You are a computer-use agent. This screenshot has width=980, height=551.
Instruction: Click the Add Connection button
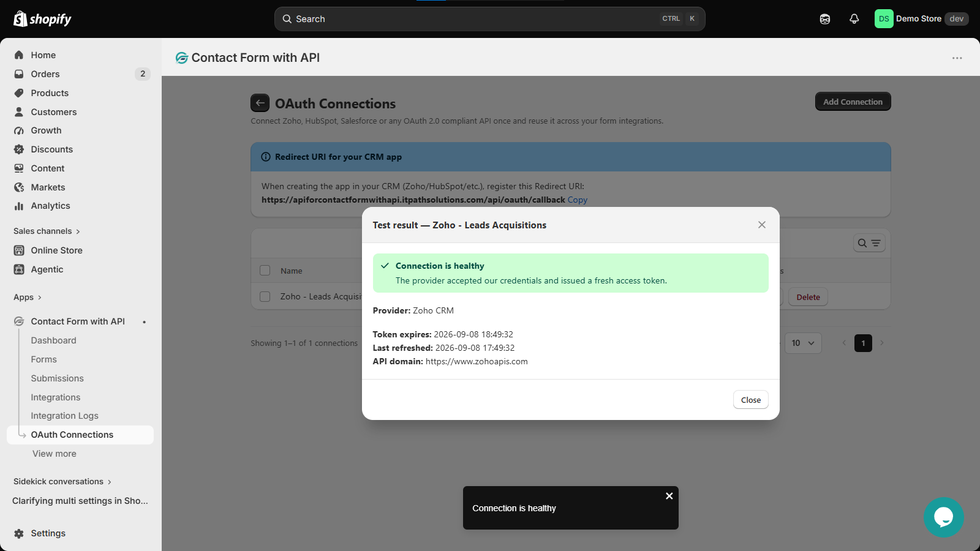click(x=853, y=102)
